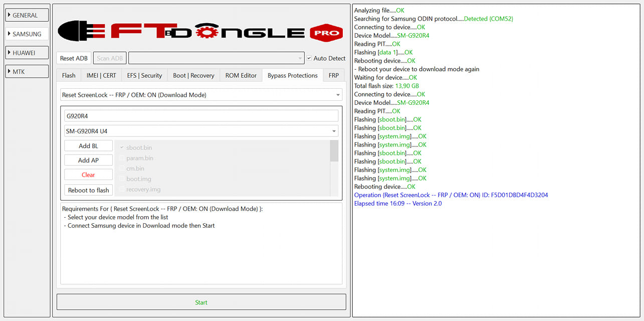This screenshot has width=644, height=321.
Task: Click the file list scrollbar thumb
Action: (334, 151)
